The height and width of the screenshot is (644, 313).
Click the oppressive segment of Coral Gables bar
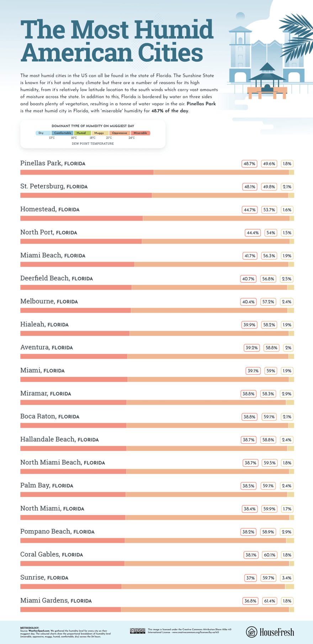tap(207, 563)
